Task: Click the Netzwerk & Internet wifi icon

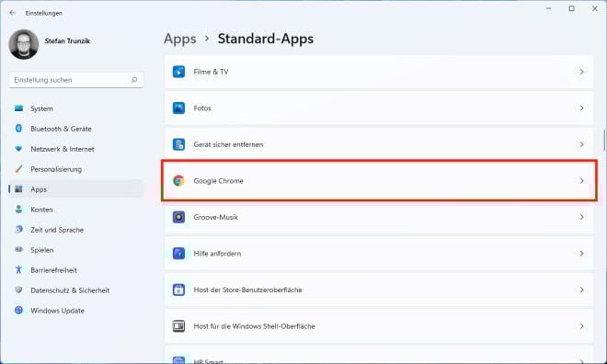Action: tap(18, 149)
